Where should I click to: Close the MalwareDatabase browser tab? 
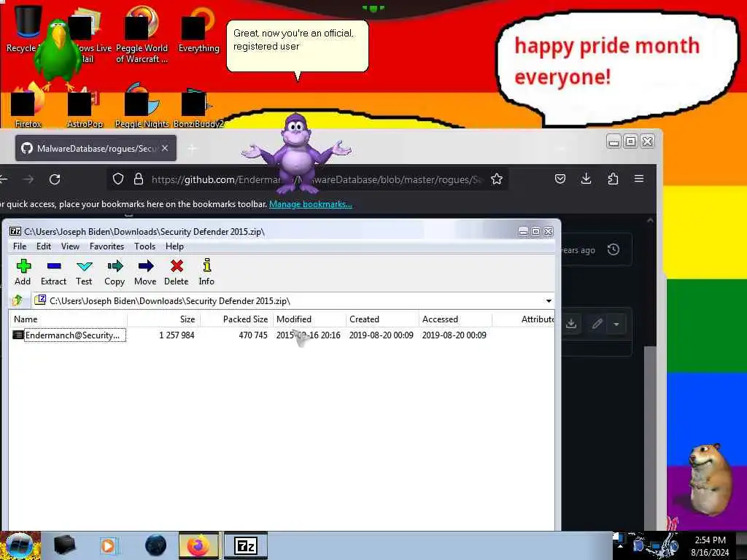(x=165, y=148)
